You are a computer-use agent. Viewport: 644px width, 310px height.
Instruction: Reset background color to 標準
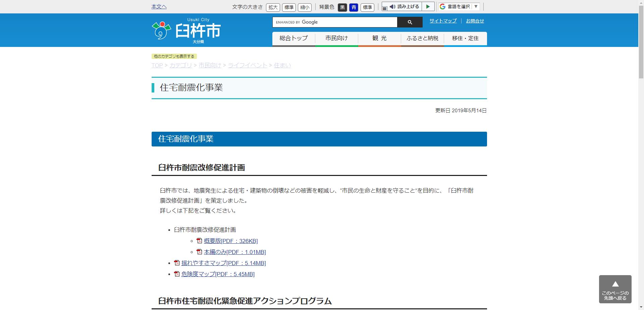pyautogui.click(x=367, y=7)
